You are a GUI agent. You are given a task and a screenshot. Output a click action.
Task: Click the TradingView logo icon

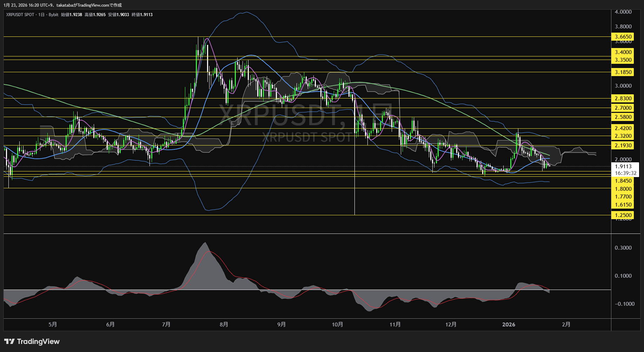tap(9, 341)
